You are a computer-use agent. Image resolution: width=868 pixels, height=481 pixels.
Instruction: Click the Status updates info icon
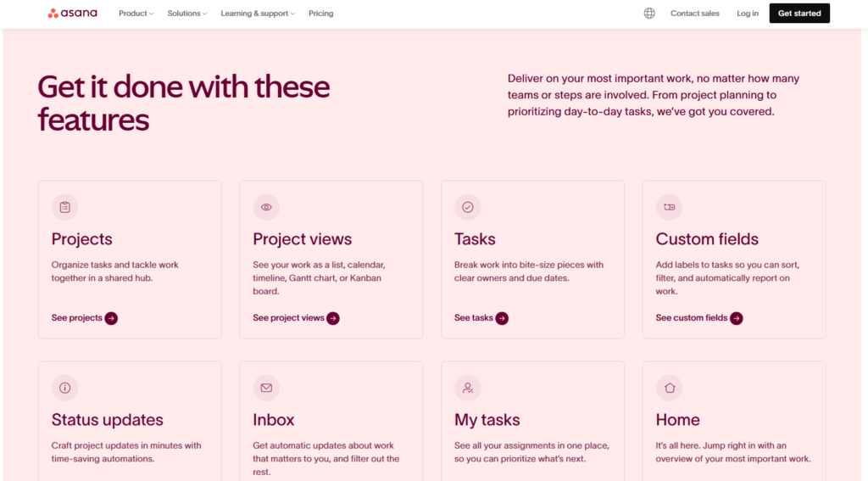click(x=64, y=388)
